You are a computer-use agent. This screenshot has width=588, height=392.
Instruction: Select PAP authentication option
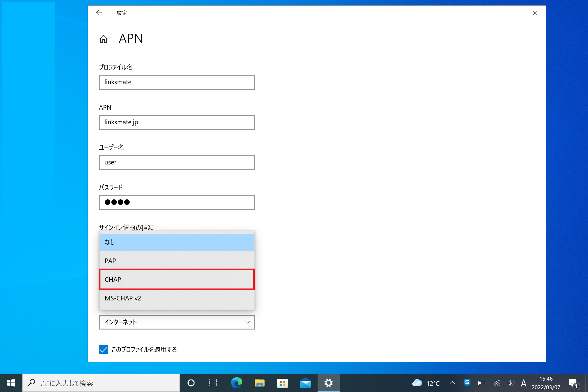tap(177, 261)
